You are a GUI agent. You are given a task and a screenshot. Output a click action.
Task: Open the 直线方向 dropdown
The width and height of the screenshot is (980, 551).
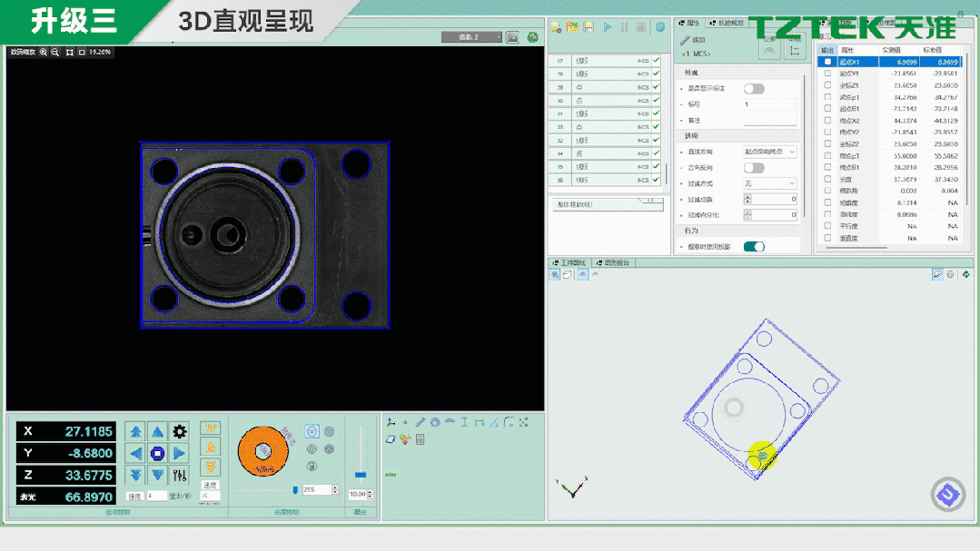[x=769, y=153]
